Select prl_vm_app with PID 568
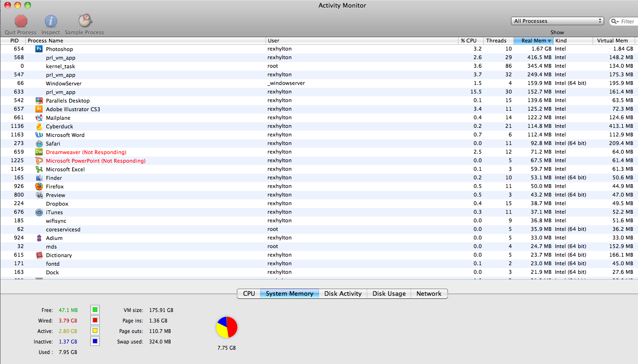The width and height of the screenshot is (638, 364). 319,57
